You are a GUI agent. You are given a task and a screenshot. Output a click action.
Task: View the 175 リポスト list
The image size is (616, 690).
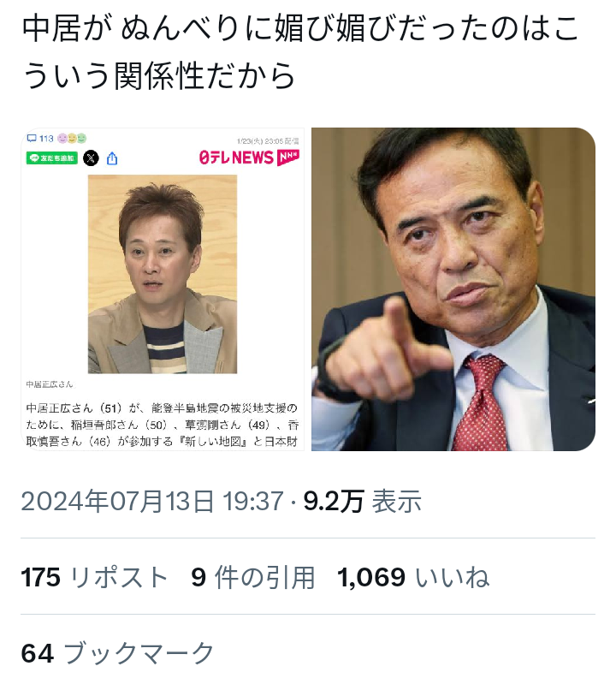click(x=94, y=577)
